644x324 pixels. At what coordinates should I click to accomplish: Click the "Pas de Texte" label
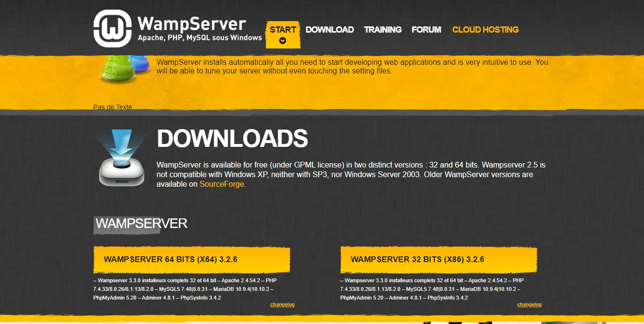click(x=113, y=107)
